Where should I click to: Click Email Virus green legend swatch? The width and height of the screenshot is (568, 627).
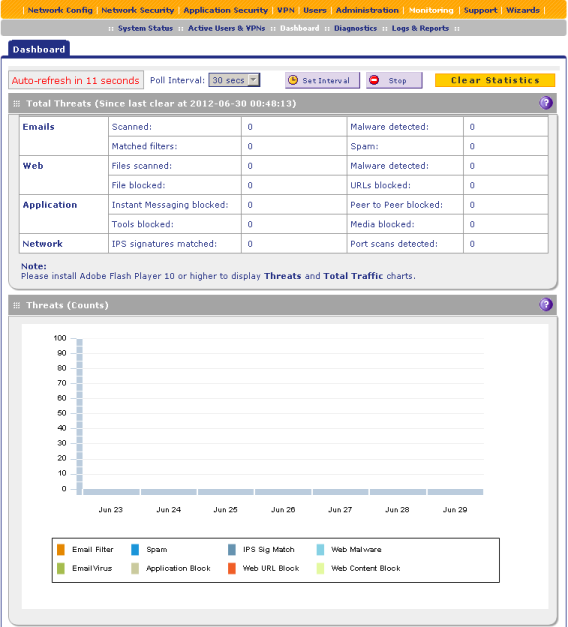point(61,568)
